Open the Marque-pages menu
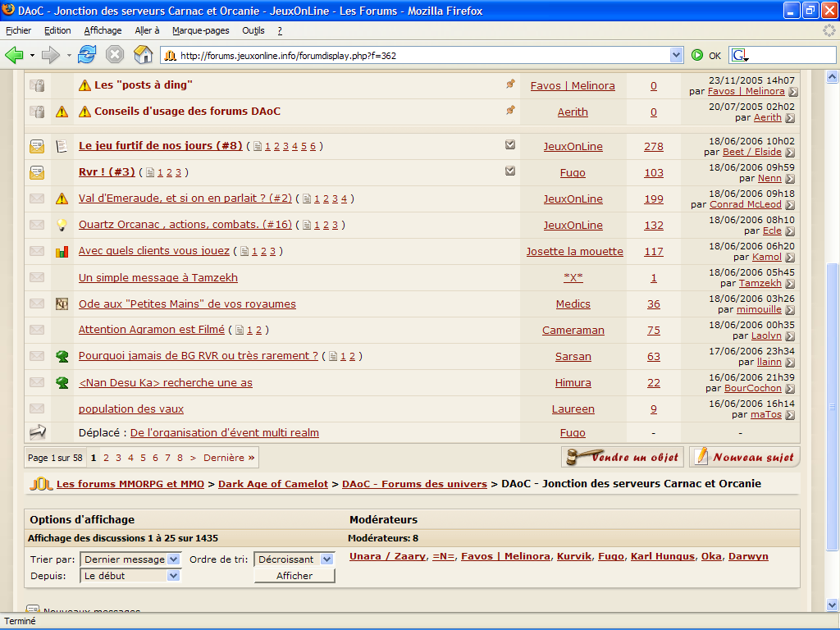840x630 pixels. point(201,30)
